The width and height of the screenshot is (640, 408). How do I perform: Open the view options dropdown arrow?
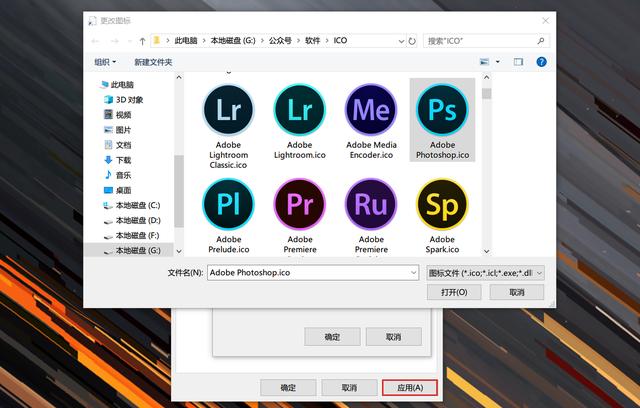click(x=498, y=62)
